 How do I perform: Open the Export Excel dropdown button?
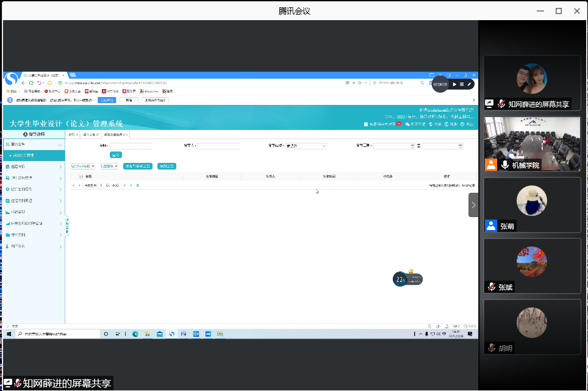click(82, 166)
